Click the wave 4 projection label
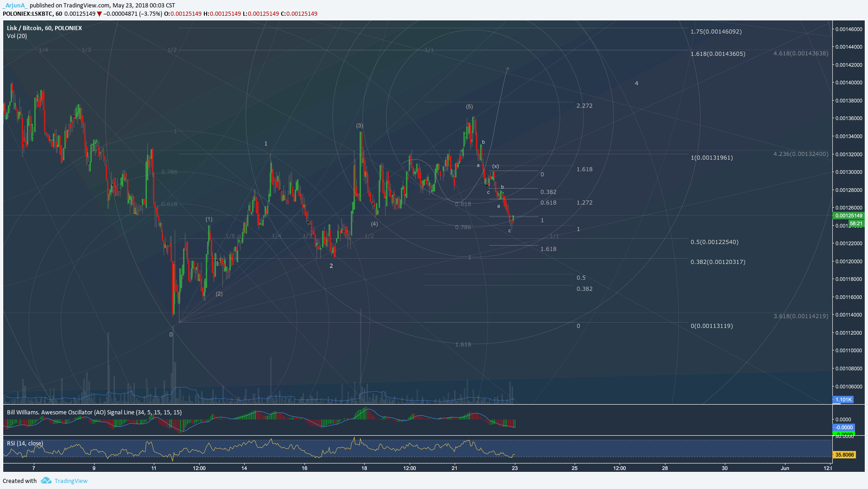Image resolution: width=868 pixels, height=489 pixels. (x=636, y=84)
